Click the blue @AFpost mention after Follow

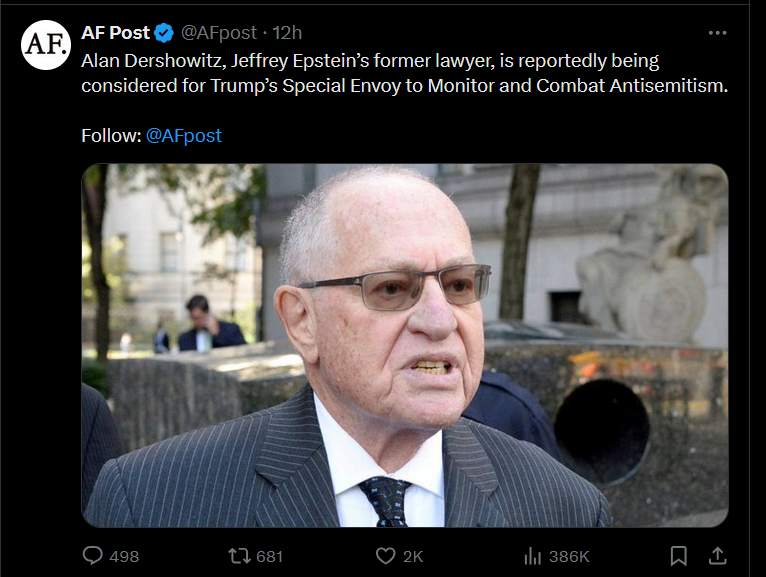coord(184,135)
